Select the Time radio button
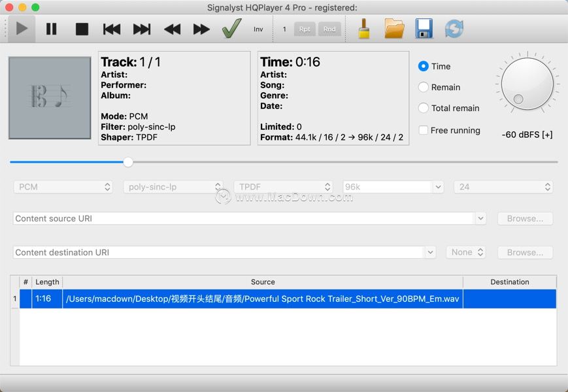The height and width of the screenshot is (392, 568). click(423, 66)
